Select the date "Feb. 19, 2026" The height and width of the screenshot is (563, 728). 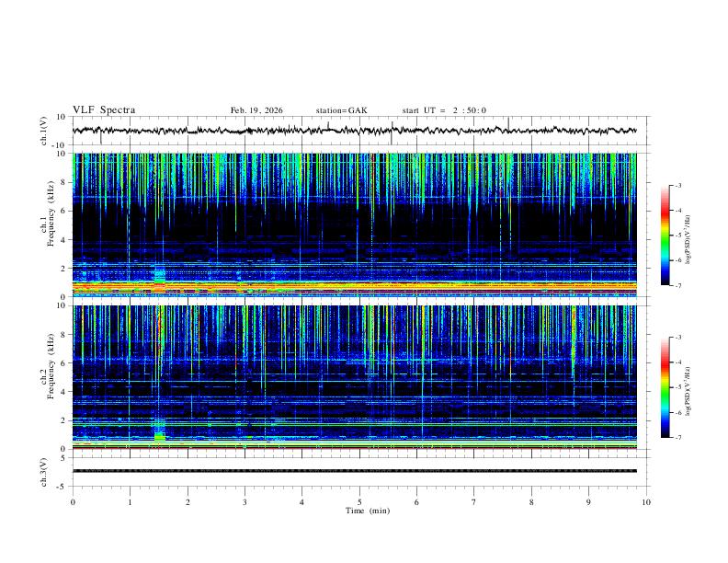click(x=256, y=110)
